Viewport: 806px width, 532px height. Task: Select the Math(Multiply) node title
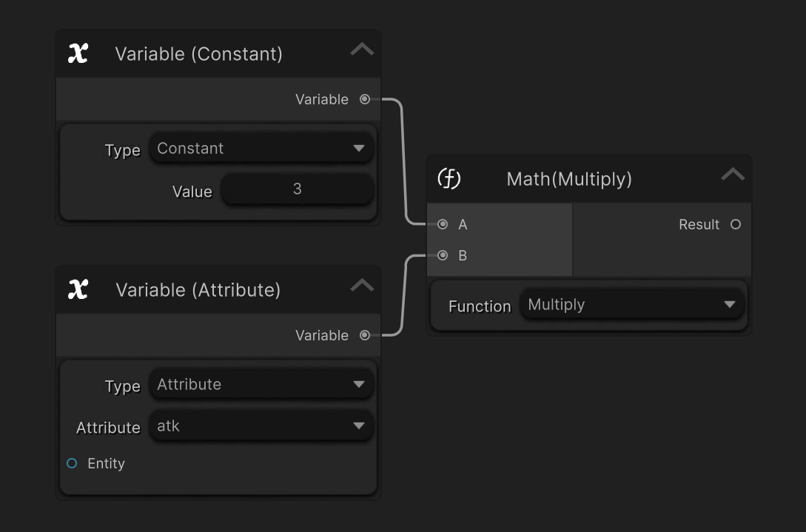(x=569, y=179)
